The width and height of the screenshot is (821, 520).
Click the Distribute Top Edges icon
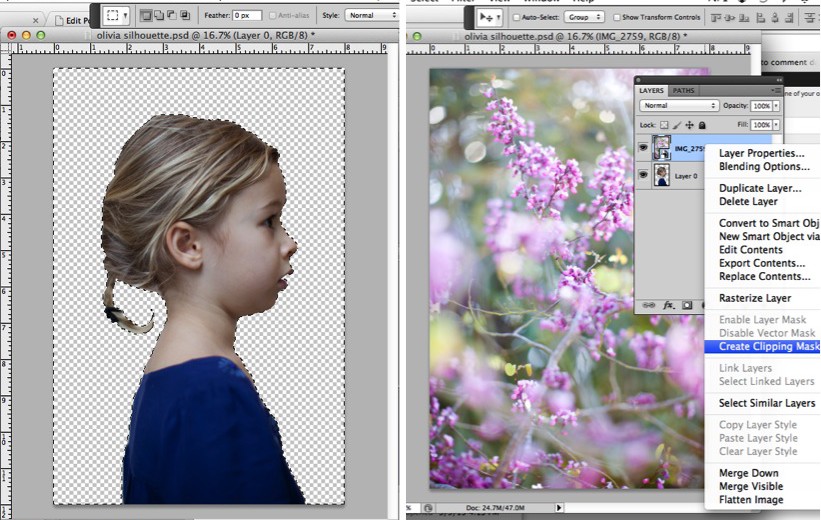pyautogui.click(x=809, y=18)
